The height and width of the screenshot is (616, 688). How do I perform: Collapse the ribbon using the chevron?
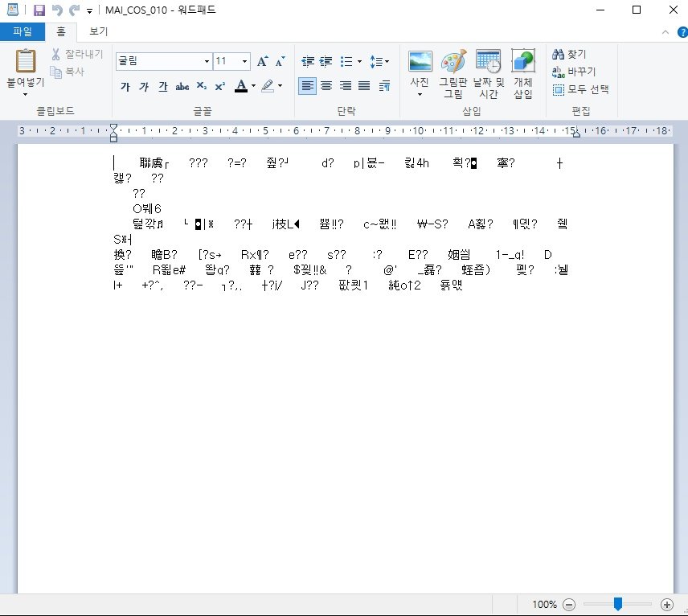point(665,32)
